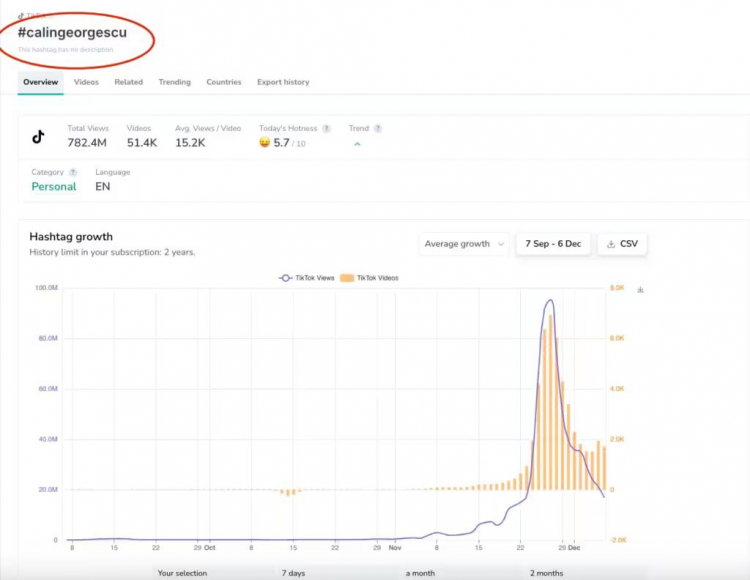Select the 7 days range option
The image size is (750, 580).
click(293, 573)
